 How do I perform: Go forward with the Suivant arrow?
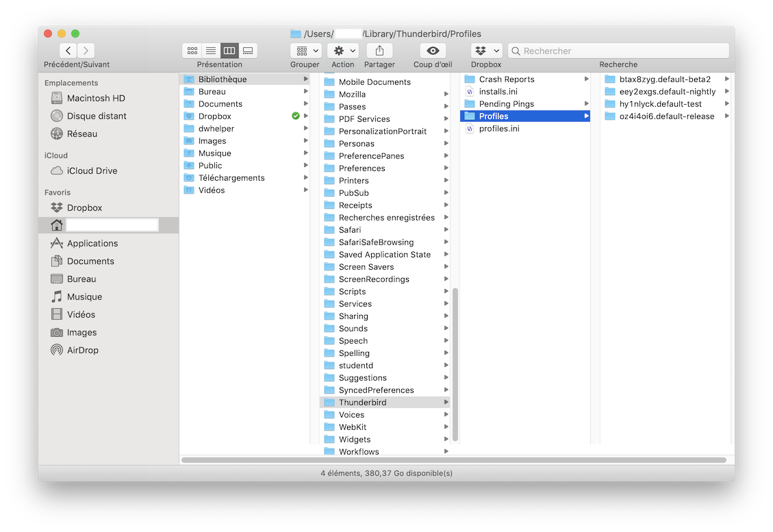(x=86, y=50)
